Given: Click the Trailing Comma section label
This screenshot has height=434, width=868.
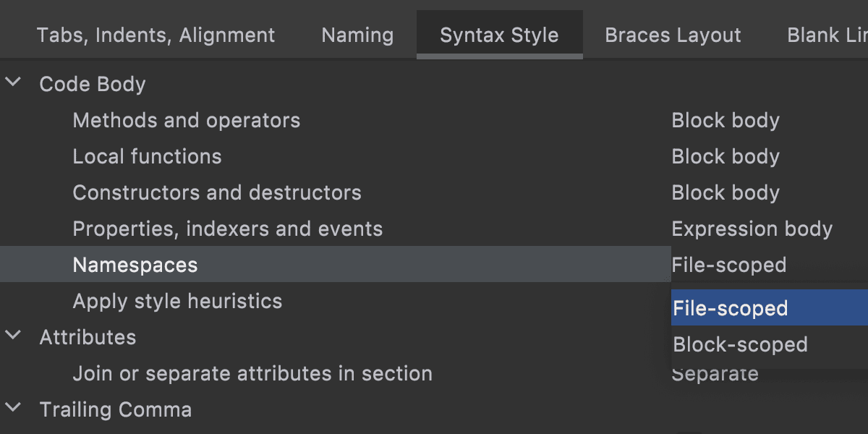Looking at the screenshot, I should (116, 409).
